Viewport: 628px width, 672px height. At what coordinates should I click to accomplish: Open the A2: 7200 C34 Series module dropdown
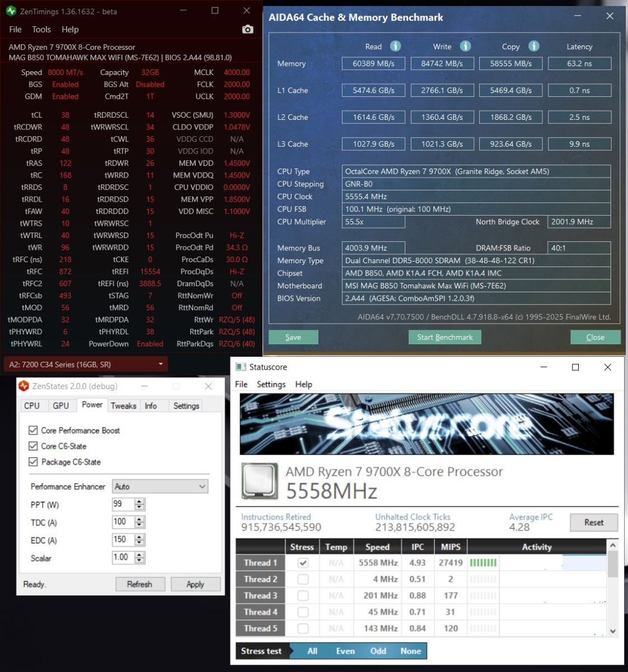[x=86, y=364]
